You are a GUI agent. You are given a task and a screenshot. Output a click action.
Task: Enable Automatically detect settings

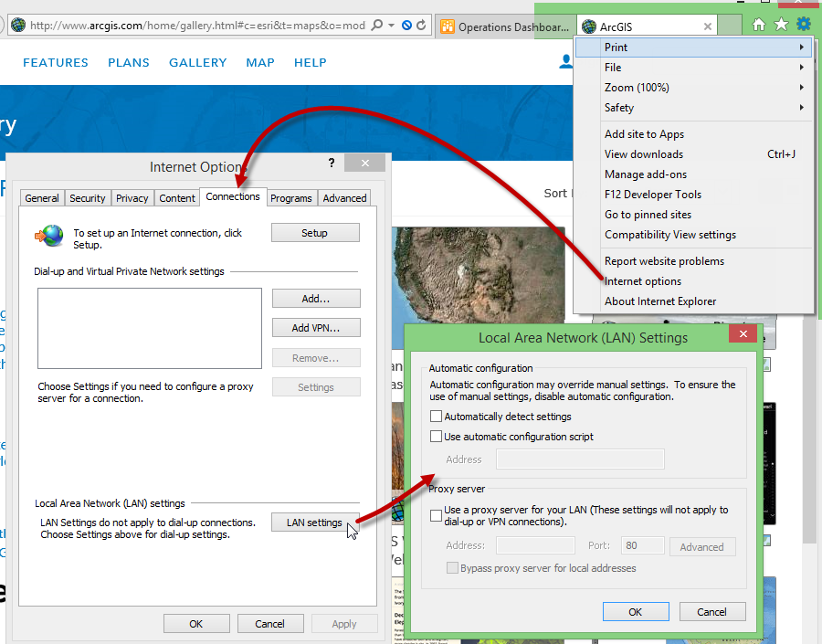point(436,417)
